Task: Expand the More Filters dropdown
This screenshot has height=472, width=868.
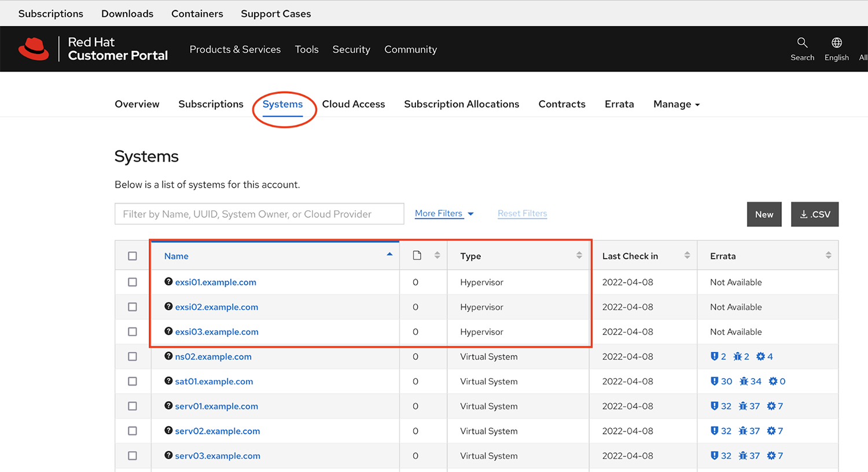Action: 444,213
